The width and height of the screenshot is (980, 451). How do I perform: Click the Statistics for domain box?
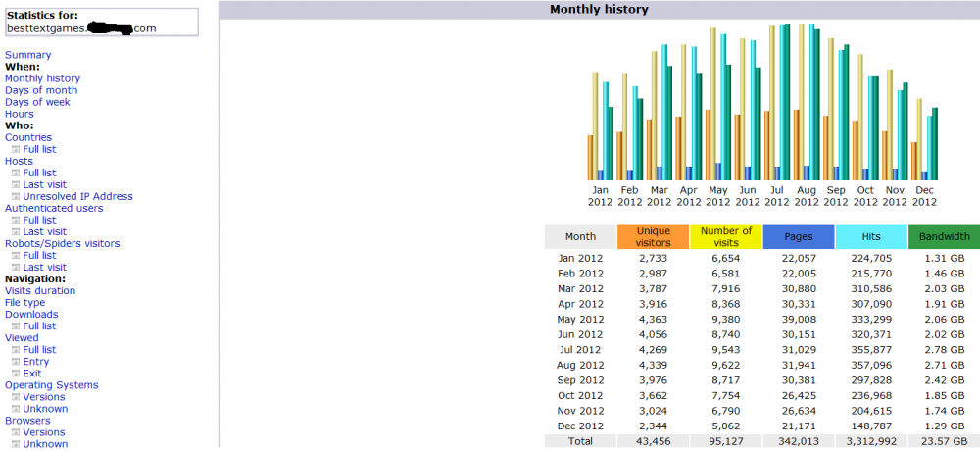coord(100,23)
